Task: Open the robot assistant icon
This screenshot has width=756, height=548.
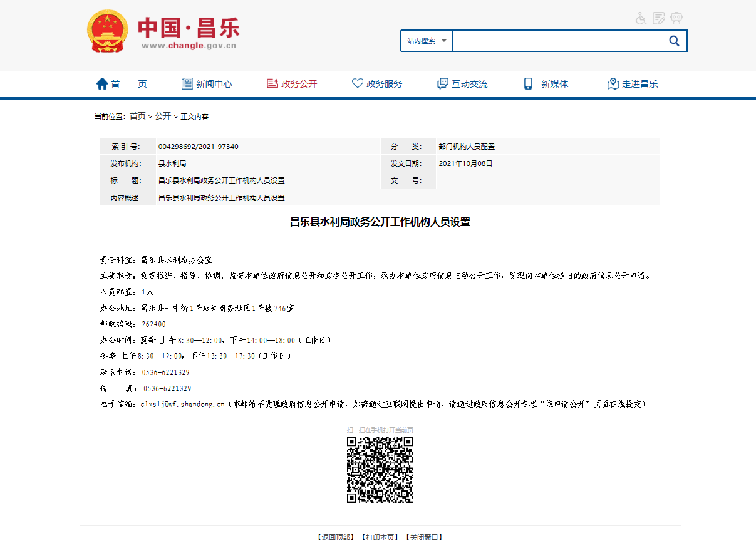Action: (676, 18)
